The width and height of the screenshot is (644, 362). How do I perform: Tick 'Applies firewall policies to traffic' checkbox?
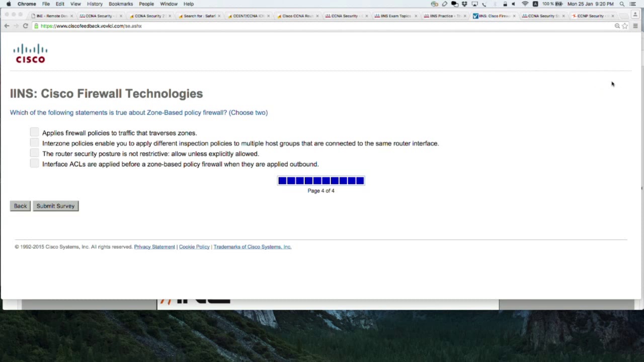coord(34,132)
